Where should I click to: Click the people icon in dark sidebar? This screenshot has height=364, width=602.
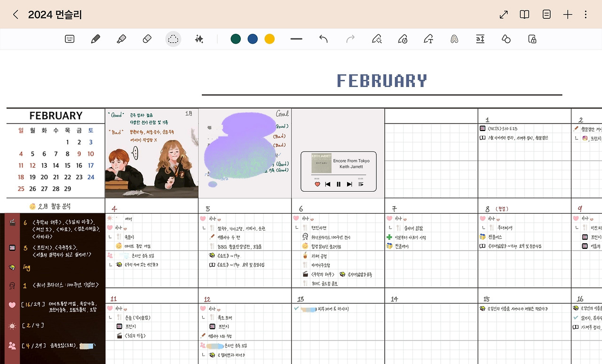12,346
